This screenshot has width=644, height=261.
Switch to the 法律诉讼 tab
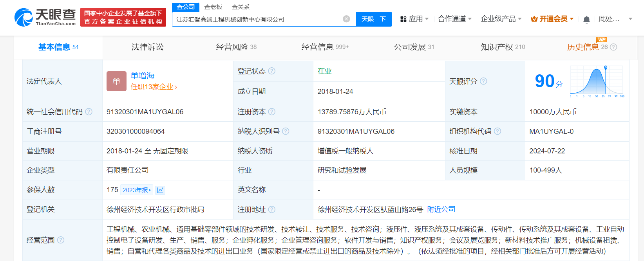click(147, 47)
